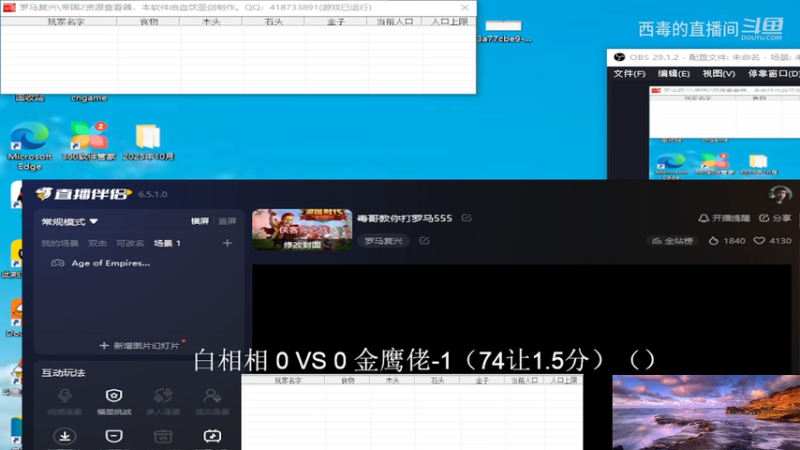Click 修改封面 on the stream cover
The height and width of the screenshot is (450, 800).
click(x=303, y=245)
